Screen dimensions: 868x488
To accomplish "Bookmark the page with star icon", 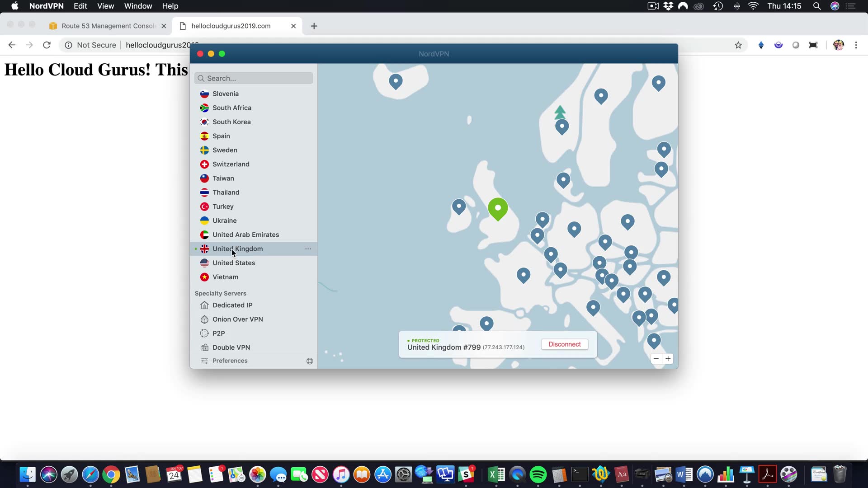I will tap(738, 45).
